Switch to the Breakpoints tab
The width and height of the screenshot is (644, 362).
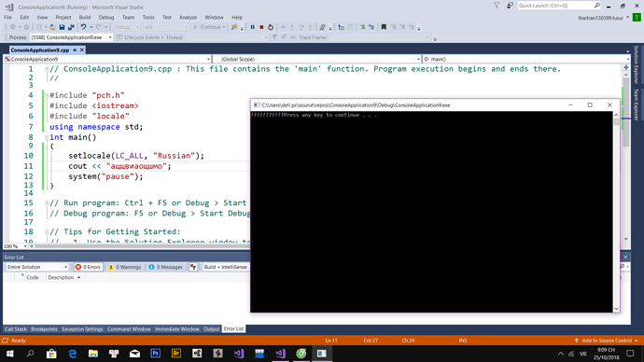44,328
